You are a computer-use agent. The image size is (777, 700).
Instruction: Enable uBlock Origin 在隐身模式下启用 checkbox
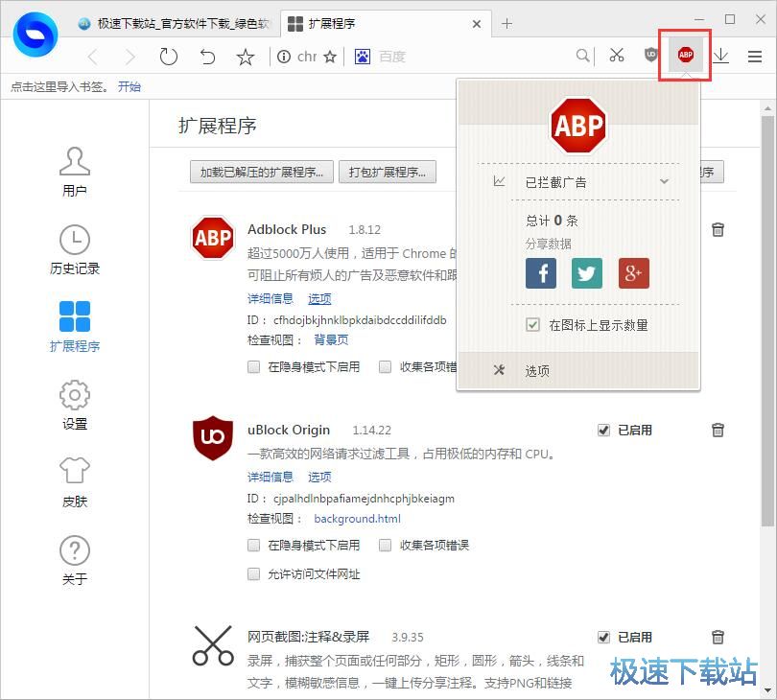coord(253,546)
